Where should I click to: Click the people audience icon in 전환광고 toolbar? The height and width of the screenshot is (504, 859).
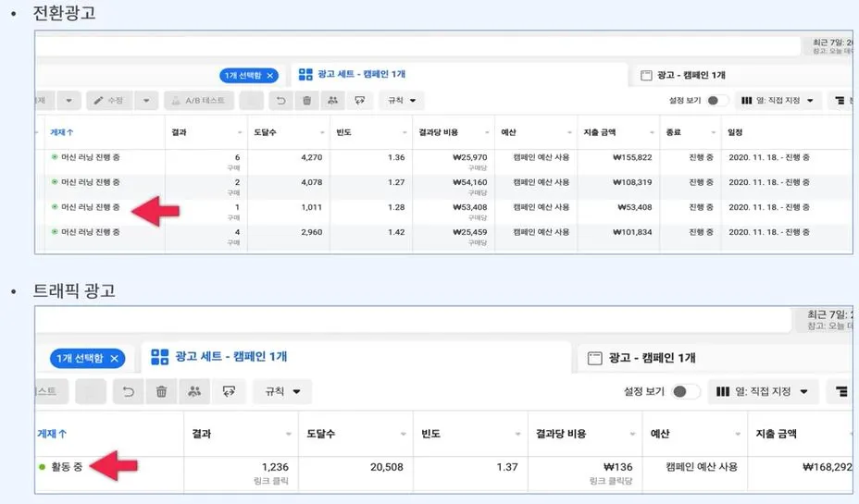pyautogui.click(x=332, y=101)
